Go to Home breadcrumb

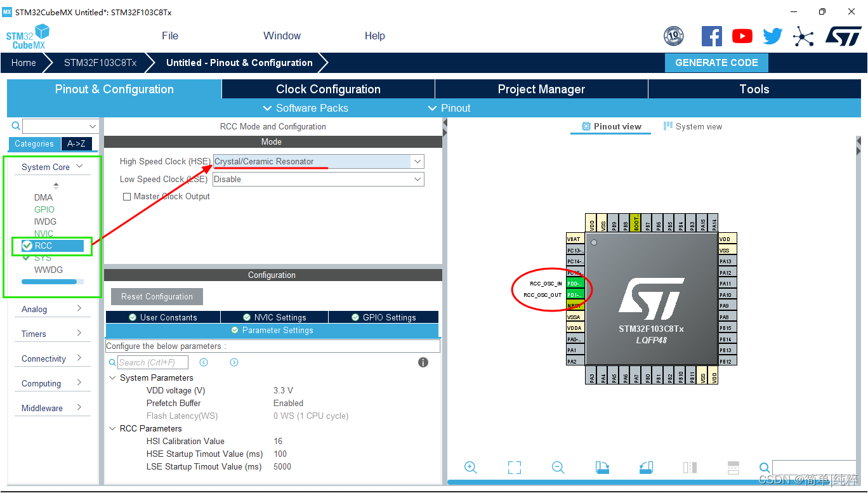(x=23, y=63)
